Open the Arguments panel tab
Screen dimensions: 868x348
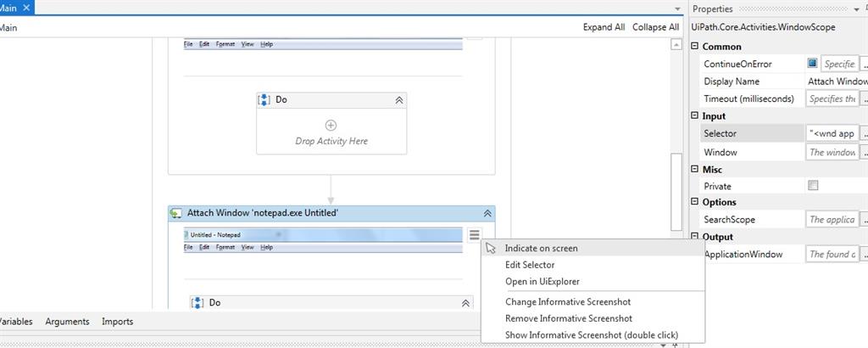pos(68,322)
